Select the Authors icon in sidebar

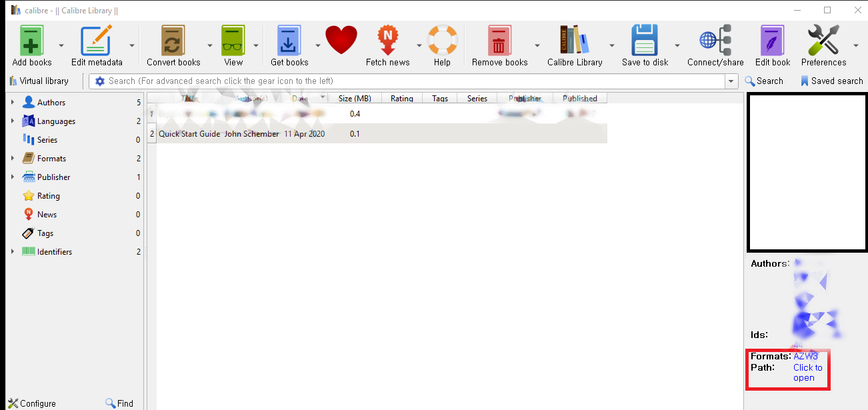[x=28, y=103]
